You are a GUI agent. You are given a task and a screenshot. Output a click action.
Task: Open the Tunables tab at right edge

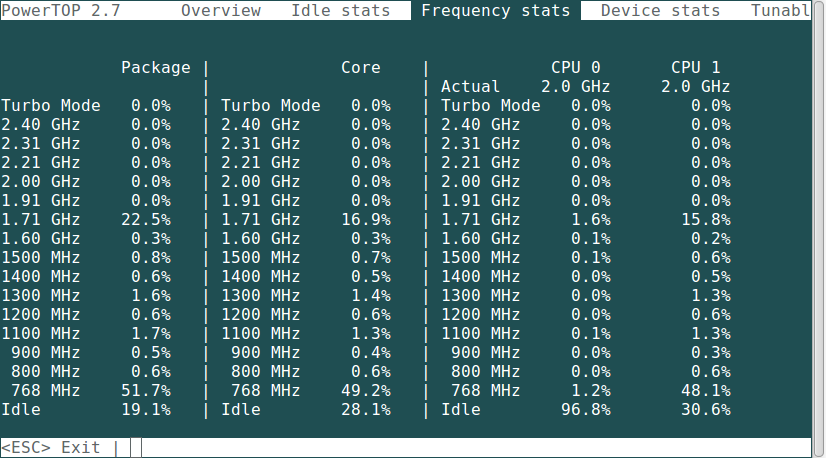coord(780,11)
